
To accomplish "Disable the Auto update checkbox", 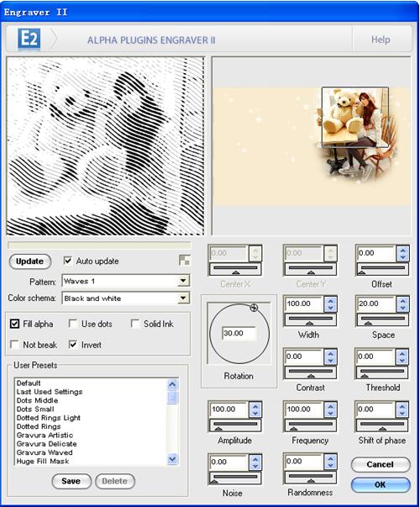I will click(x=68, y=261).
